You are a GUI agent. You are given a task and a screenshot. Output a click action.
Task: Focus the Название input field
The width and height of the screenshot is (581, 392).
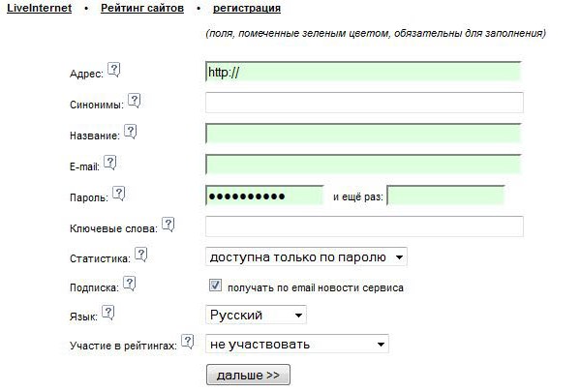coord(364,134)
